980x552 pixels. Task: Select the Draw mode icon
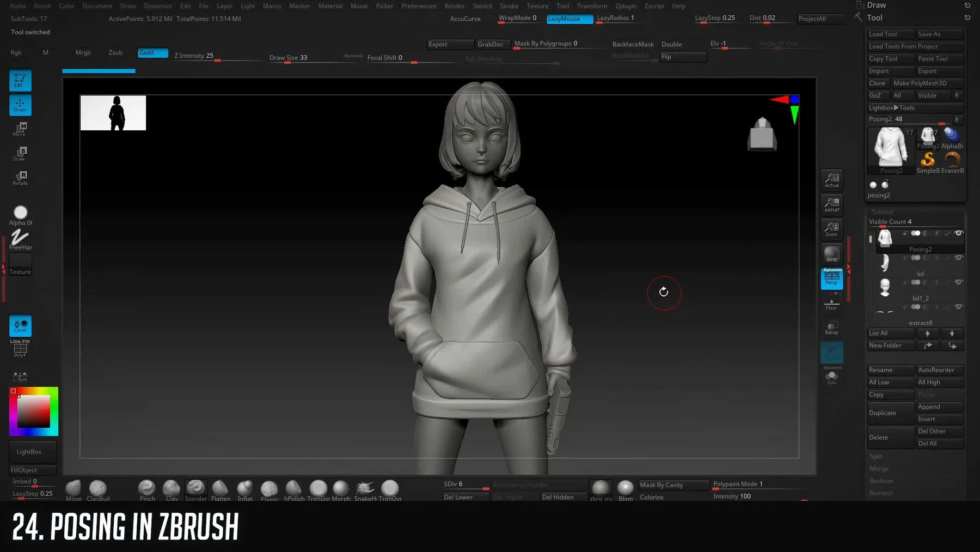(20, 105)
